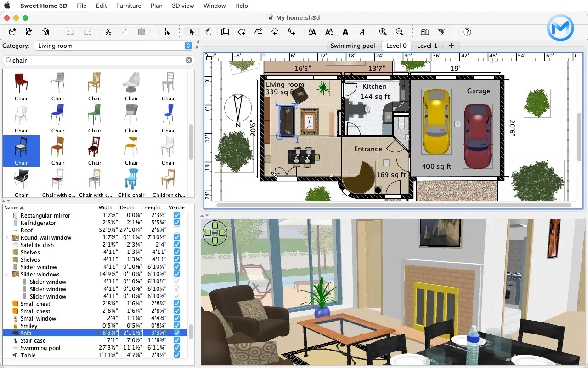Activate the Add texts tool
588x368 pixels.
coord(291,32)
